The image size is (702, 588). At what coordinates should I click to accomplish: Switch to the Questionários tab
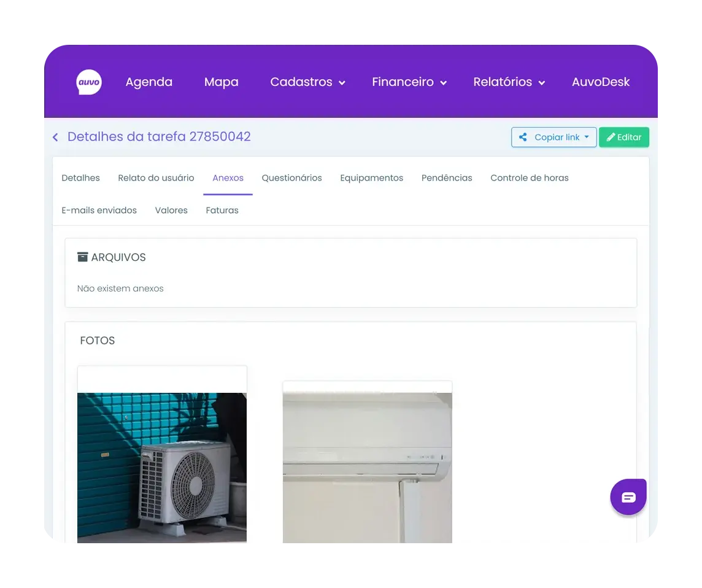pyautogui.click(x=291, y=178)
